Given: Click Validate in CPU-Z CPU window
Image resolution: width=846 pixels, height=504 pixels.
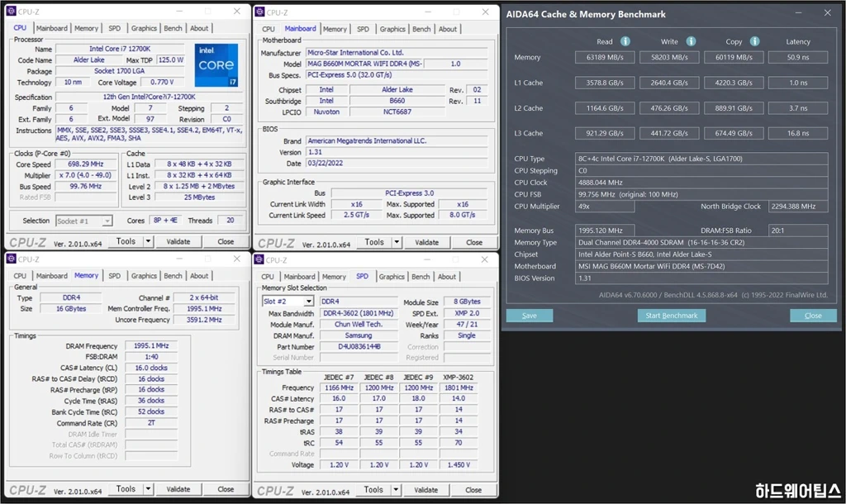Looking at the screenshot, I should point(178,242).
